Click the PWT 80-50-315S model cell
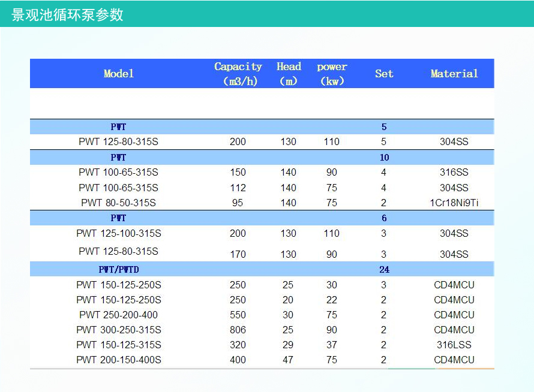 click(x=118, y=203)
